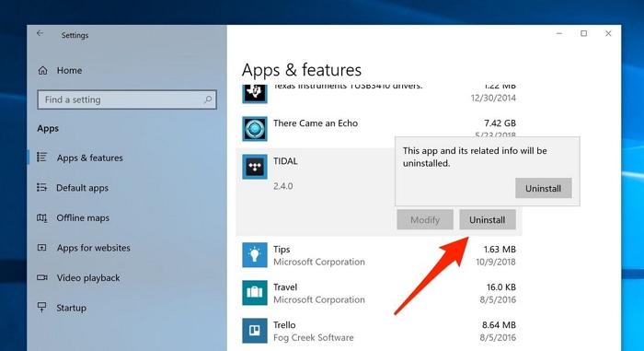Select the There Came an Echo icon
The height and width of the screenshot is (351, 644).
(x=255, y=129)
